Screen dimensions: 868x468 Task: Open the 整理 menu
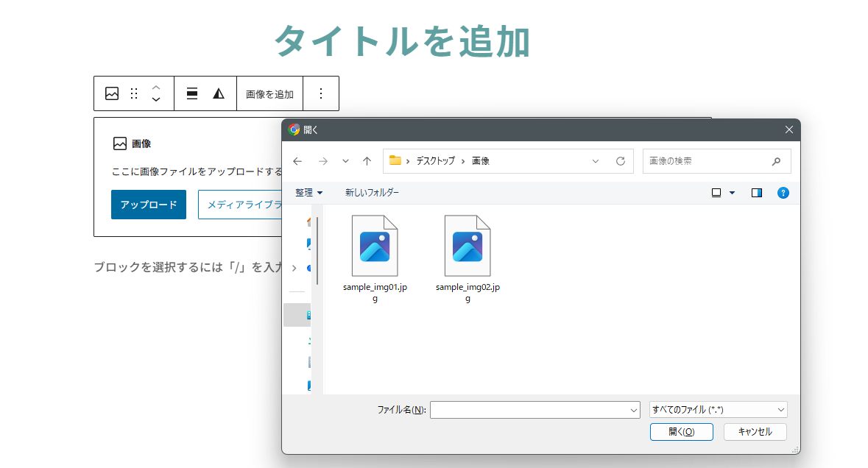(x=308, y=193)
